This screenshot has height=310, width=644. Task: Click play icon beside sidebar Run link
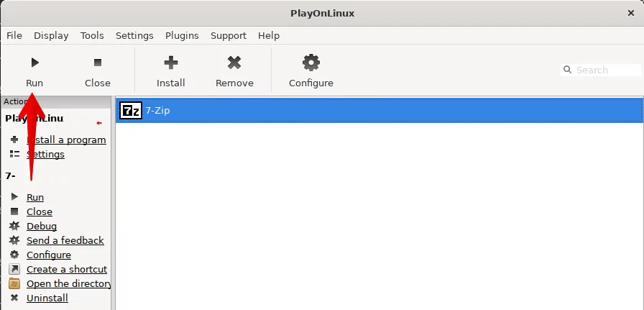[14, 197]
